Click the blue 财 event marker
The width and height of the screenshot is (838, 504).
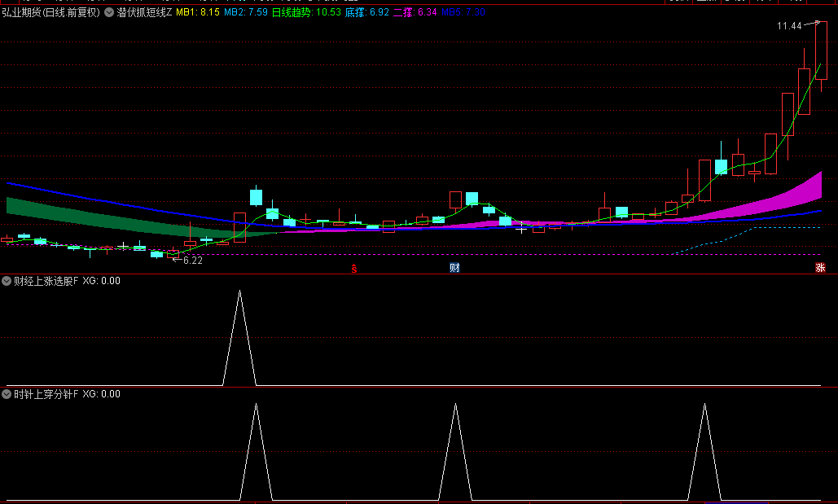[x=454, y=268]
